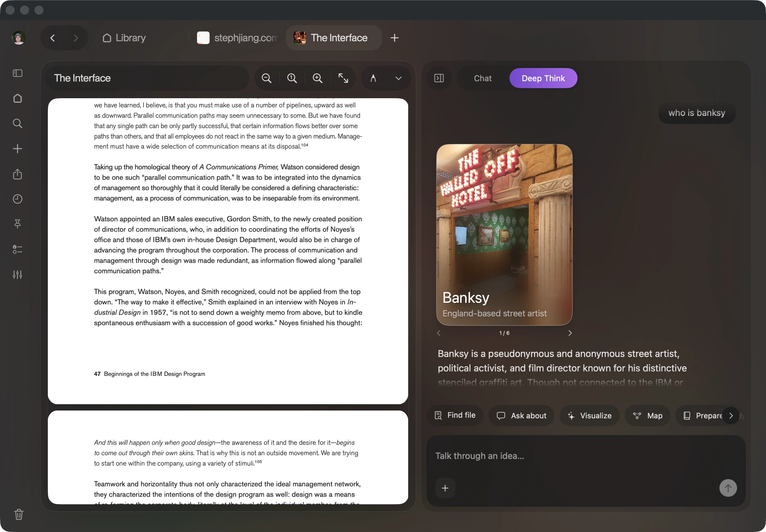Image resolution: width=766 pixels, height=532 pixels.
Task: Click the Prepare button
Action: pos(703,416)
